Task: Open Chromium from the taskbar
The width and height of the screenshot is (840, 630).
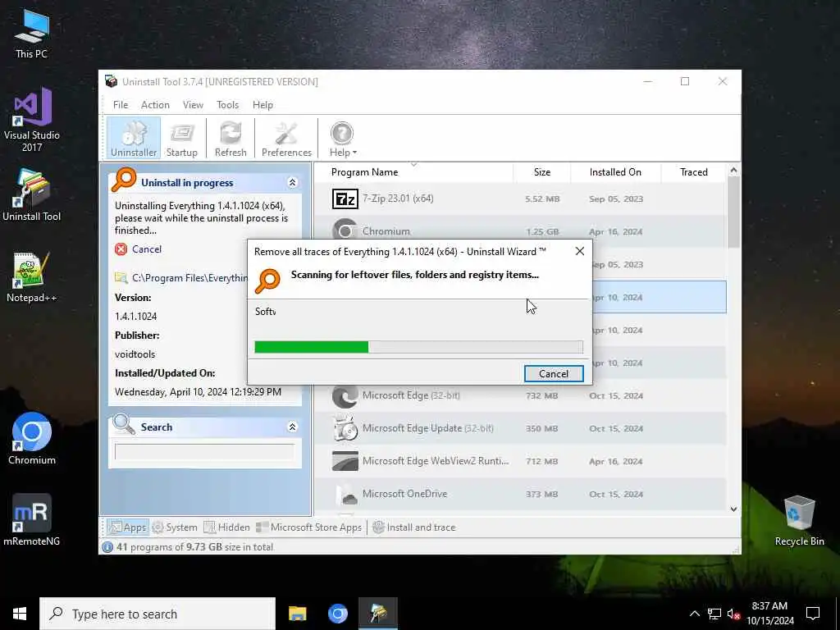Action: click(x=337, y=614)
